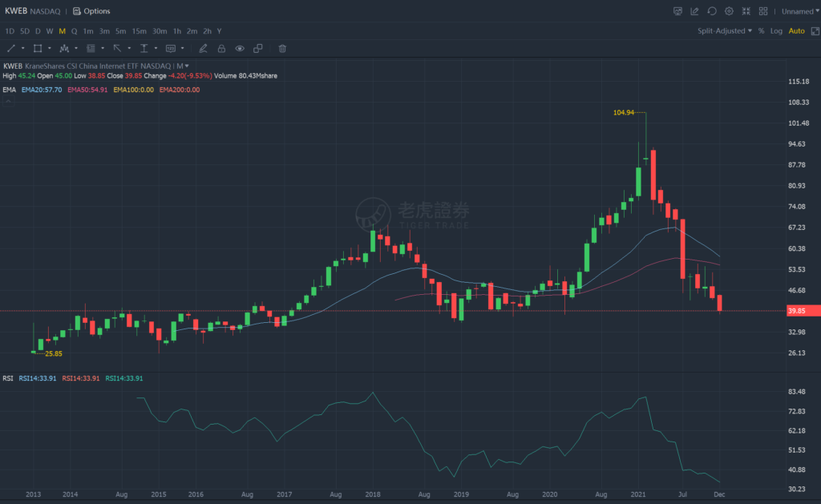Viewport: 821px width, 504px height.
Task: Open the chart monitor icon in header
Action: [677, 11]
